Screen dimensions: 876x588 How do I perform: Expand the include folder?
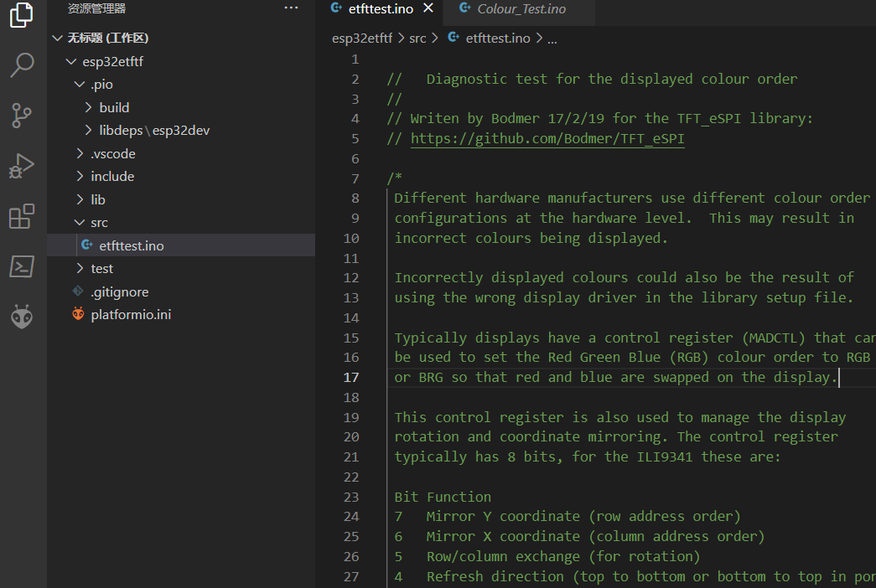coord(112,177)
